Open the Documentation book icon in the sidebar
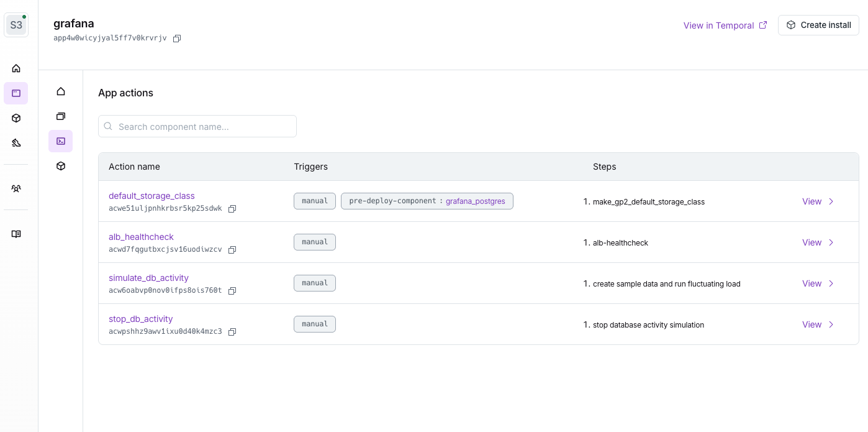 [16, 234]
